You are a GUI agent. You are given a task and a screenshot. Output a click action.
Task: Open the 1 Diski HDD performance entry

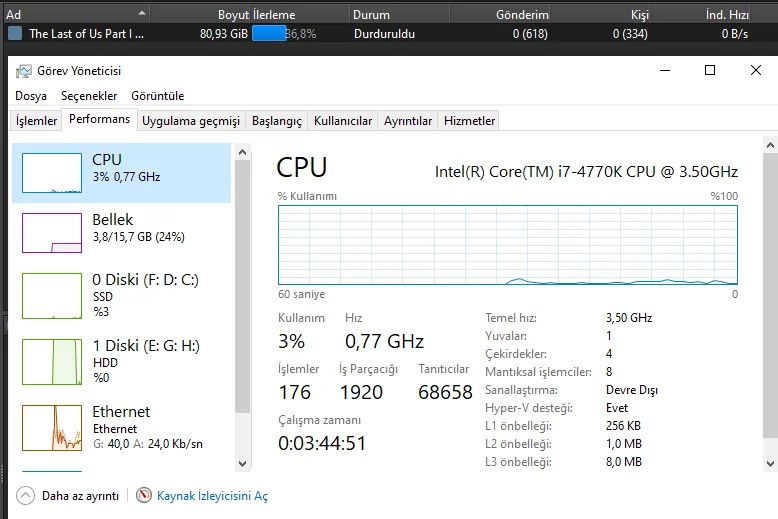[122, 361]
